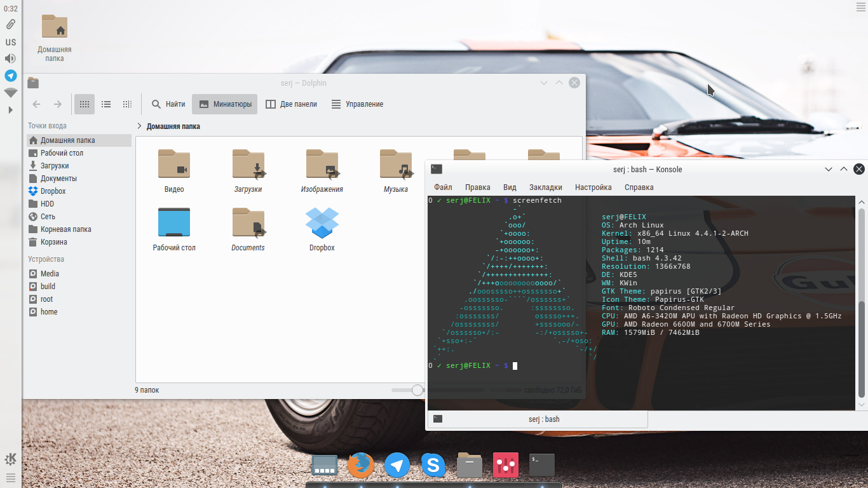Switch Dolphin to details tree view
This screenshot has height=488, width=868.
coord(127,104)
